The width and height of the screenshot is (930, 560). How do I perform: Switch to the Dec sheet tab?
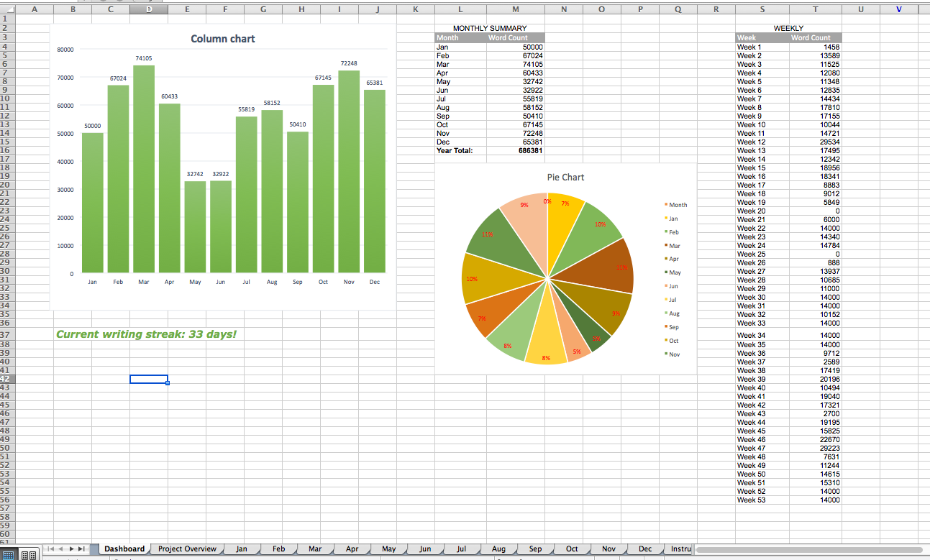(x=645, y=549)
